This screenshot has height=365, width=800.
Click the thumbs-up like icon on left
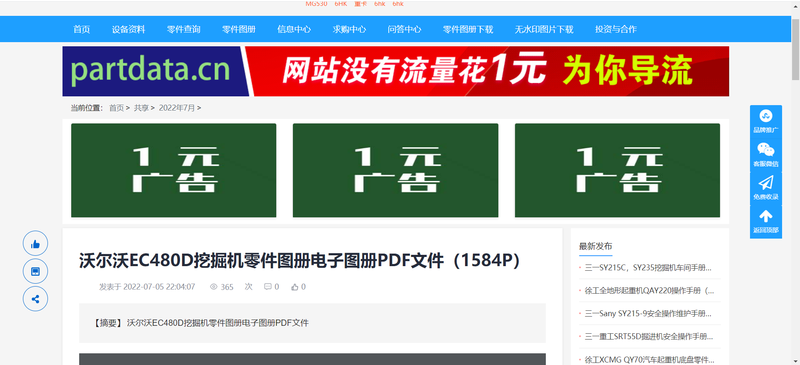coord(35,244)
